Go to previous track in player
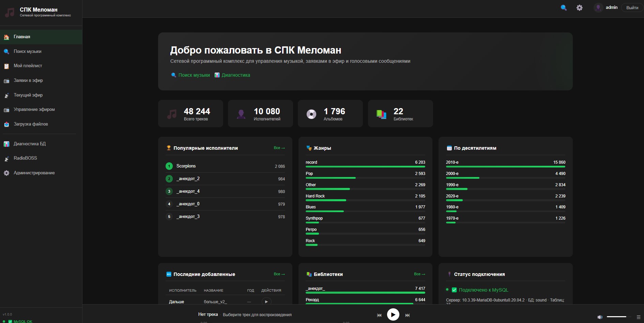The width and height of the screenshot is (644, 323). tap(379, 315)
